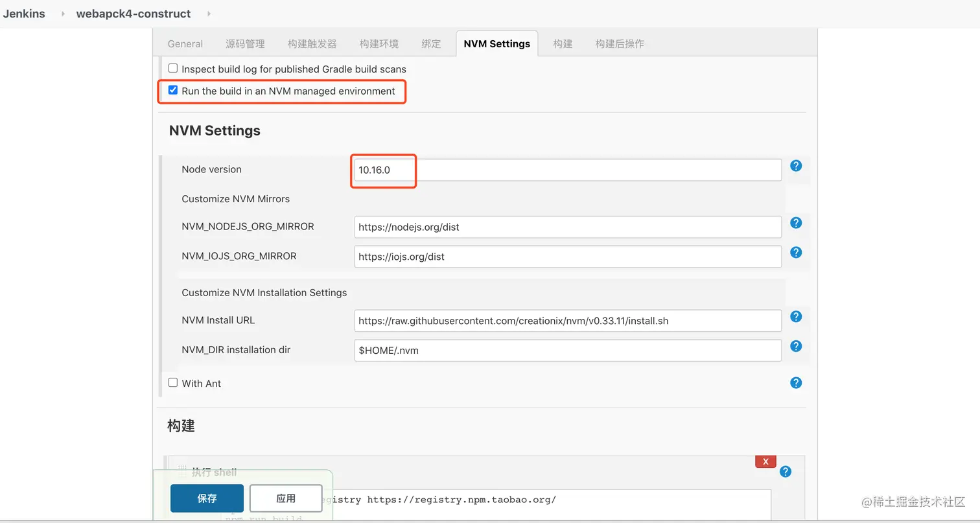Select the Node version label
Viewport: 980px width, 523px height.
coord(211,169)
